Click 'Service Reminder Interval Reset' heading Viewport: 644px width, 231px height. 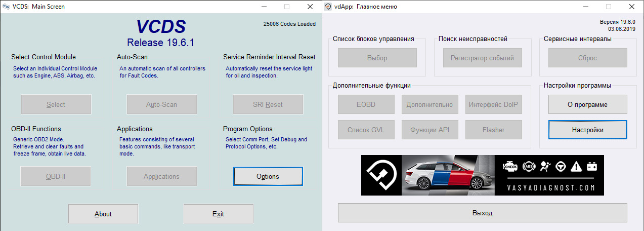pyautogui.click(x=269, y=57)
